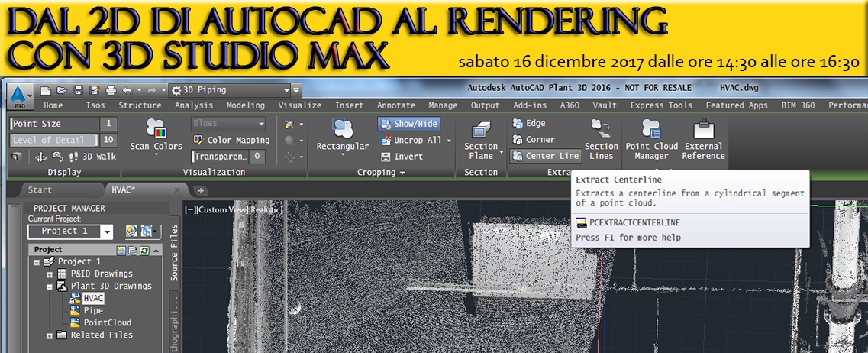
Task: Click the copy-folder icon in Project header
Action: coord(133,251)
